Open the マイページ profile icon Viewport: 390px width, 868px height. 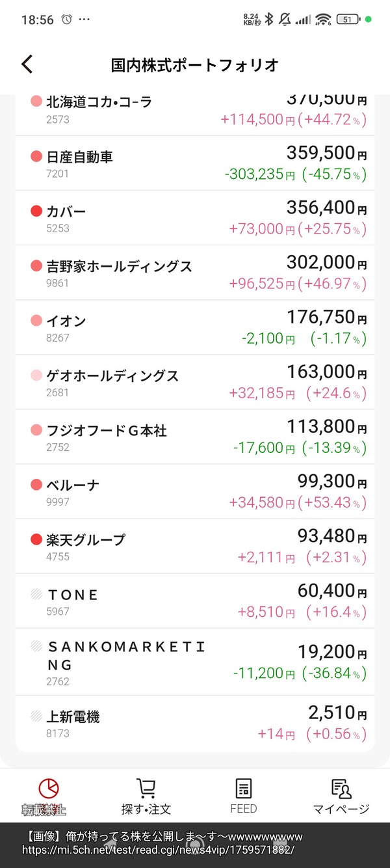341,788
